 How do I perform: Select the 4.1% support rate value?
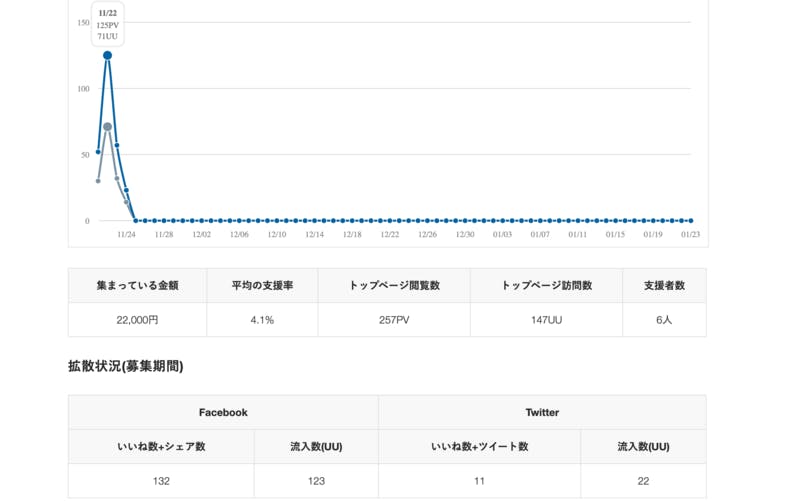pos(262,320)
